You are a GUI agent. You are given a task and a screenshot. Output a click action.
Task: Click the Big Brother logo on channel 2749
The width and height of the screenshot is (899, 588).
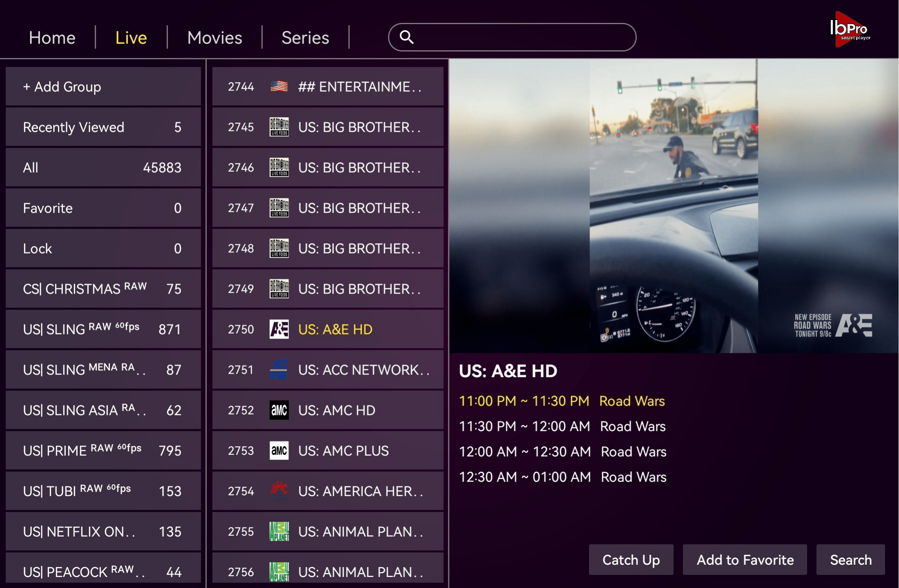[x=279, y=289]
